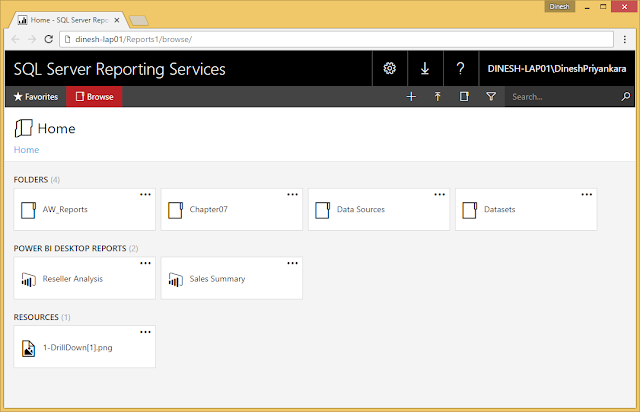Open the 1-DrillDown[1].png resource

84,347
